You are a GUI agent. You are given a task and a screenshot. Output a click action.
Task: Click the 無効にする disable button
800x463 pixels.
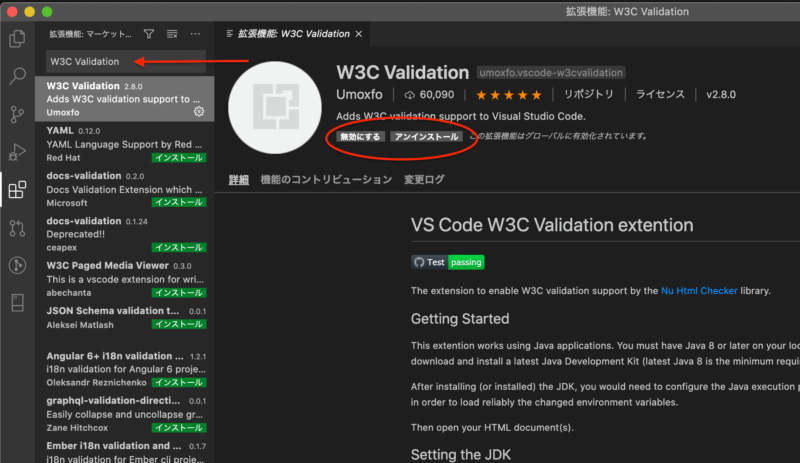(x=360, y=136)
